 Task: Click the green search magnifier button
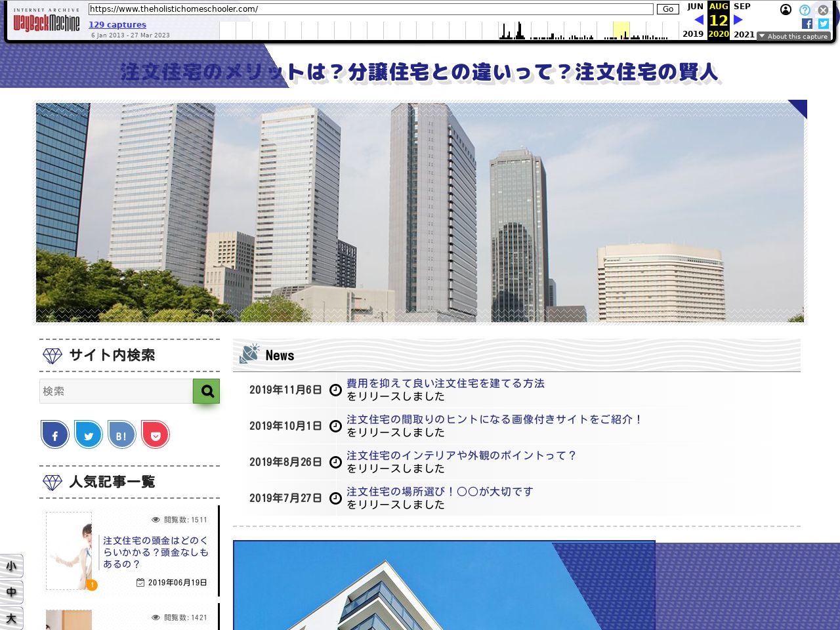tap(207, 391)
